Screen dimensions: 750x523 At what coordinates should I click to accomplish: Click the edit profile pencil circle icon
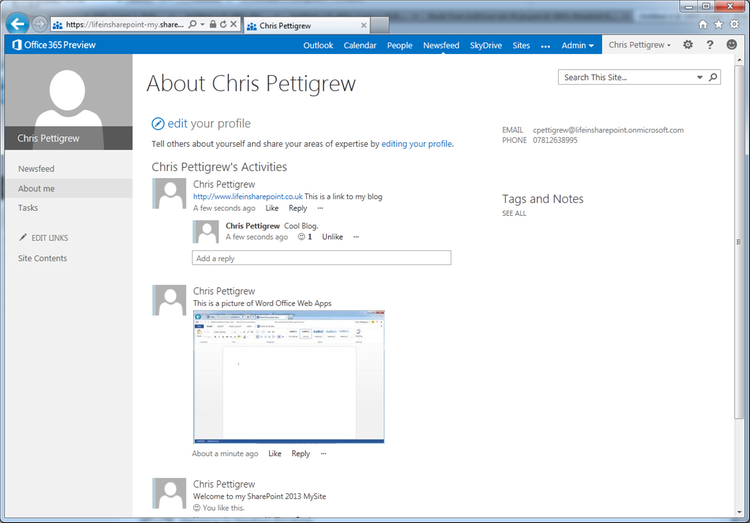tap(157, 123)
